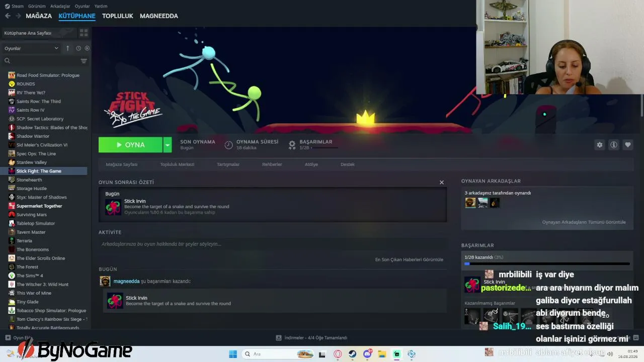
Task: Click Kütüphane Ana Sayfası button
Action: pos(39,33)
